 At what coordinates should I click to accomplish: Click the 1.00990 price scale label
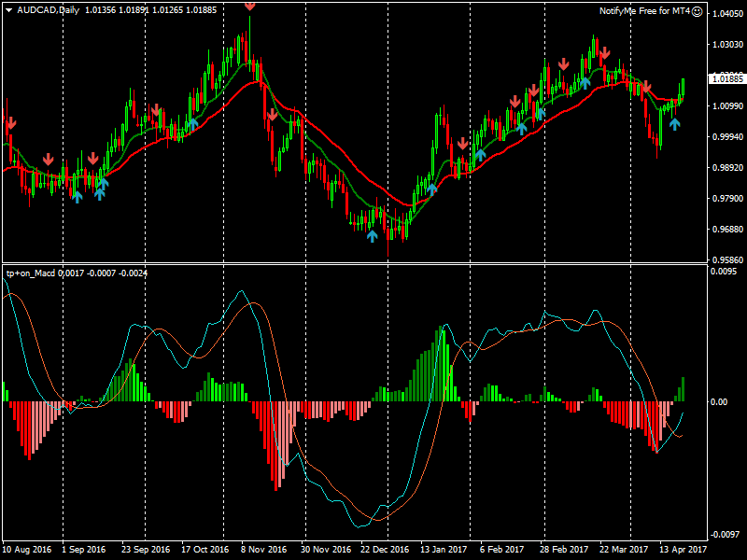(x=727, y=105)
